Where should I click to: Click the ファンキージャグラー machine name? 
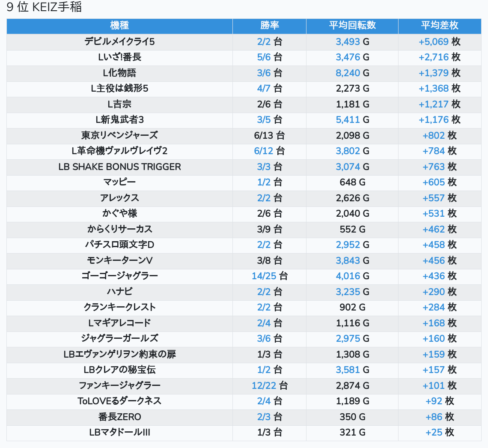tap(119, 385)
